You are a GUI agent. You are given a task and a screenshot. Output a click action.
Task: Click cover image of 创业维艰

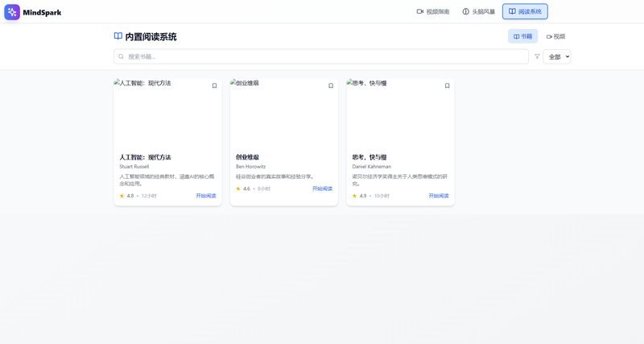tap(284, 114)
